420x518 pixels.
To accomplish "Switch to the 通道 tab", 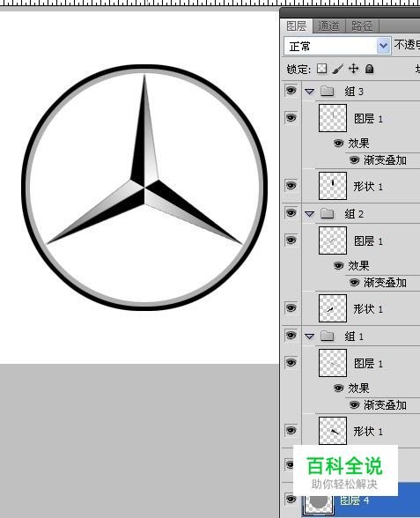I will [x=328, y=26].
